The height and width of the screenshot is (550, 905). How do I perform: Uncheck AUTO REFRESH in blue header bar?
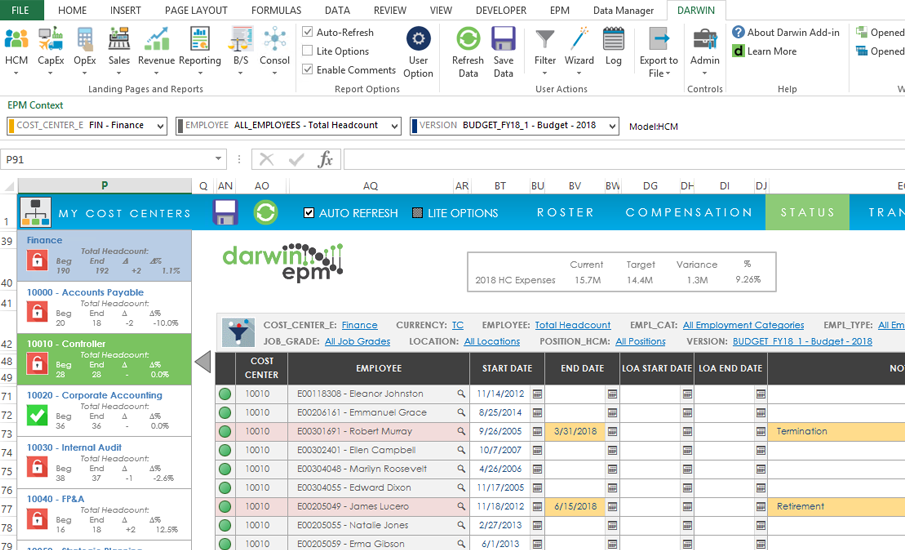(309, 213)
